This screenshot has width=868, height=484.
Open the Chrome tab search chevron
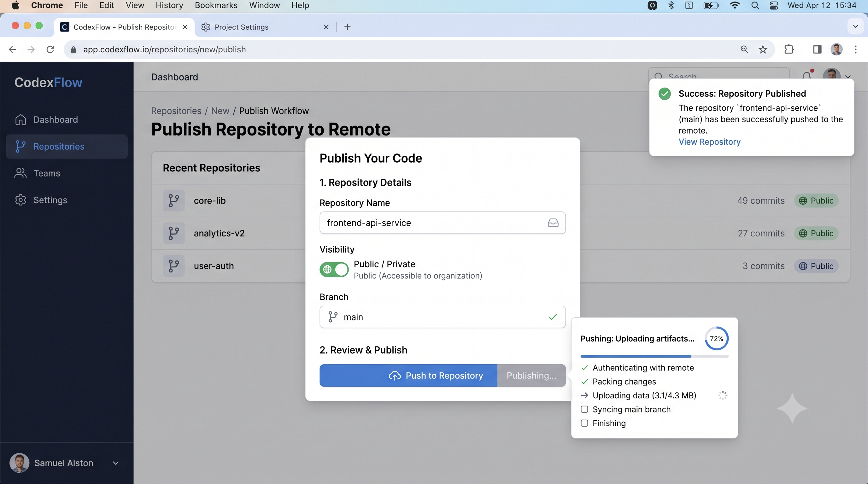[855, 26]
